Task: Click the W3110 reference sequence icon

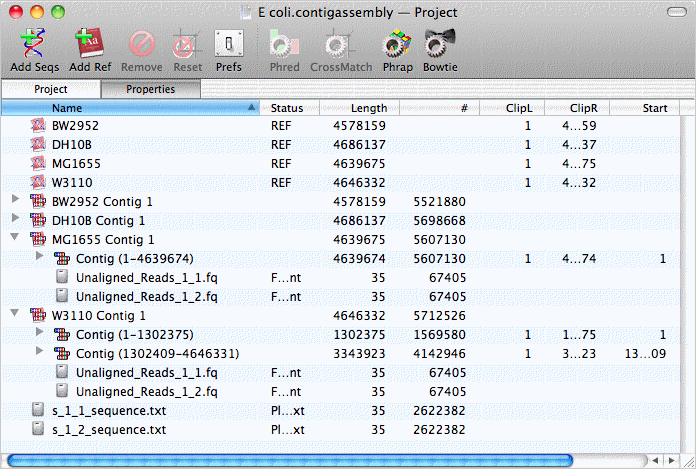Action: coord(38,182)
